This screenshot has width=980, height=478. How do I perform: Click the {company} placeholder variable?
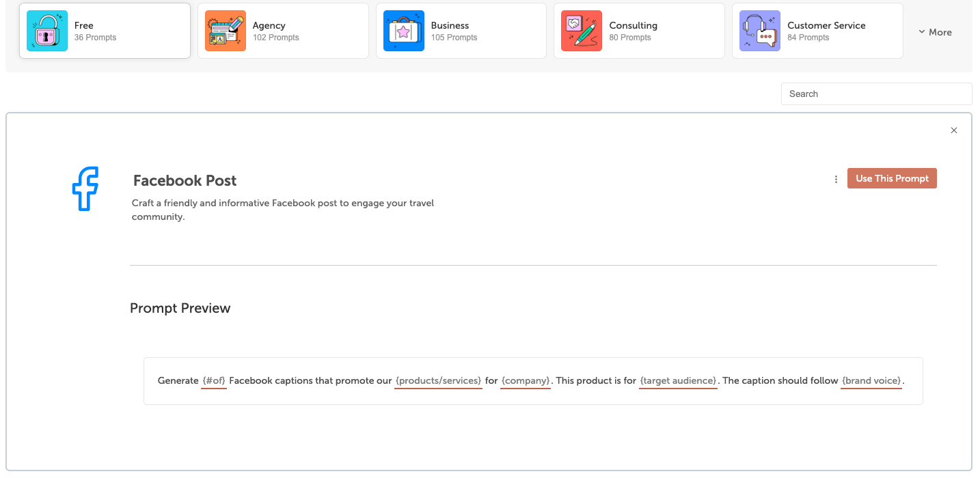point(526,380)
